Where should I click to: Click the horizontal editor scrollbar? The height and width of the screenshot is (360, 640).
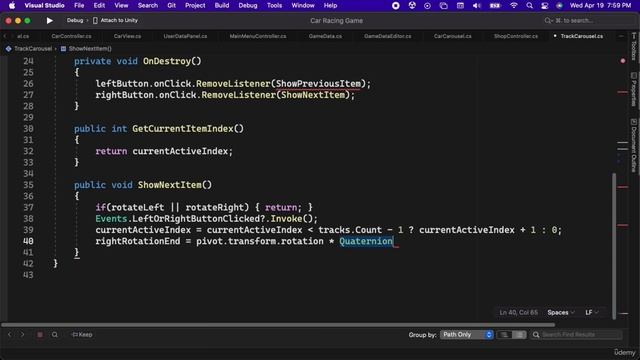click(278, 325)
